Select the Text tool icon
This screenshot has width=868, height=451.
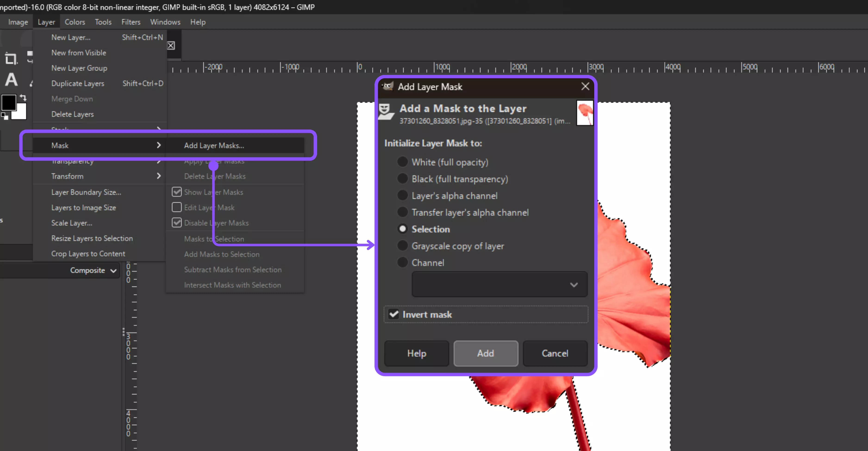coord(11,80)
